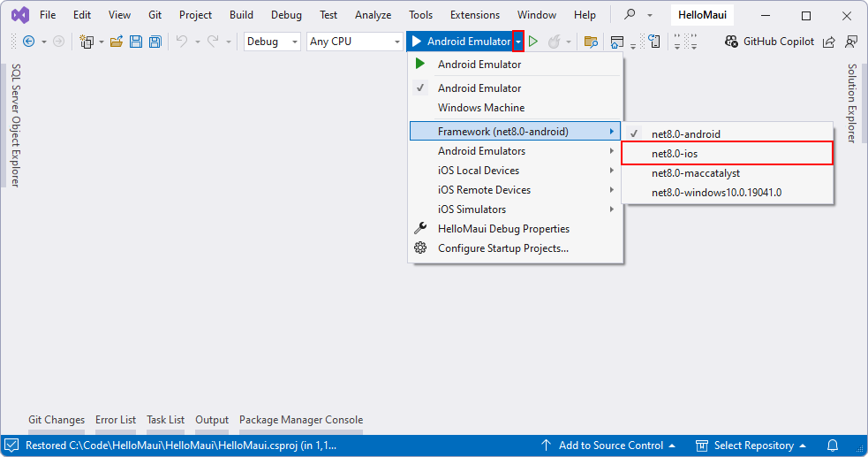Click the Visual Studio logo icon
The image size is (868, 457).
pos(20,15)
